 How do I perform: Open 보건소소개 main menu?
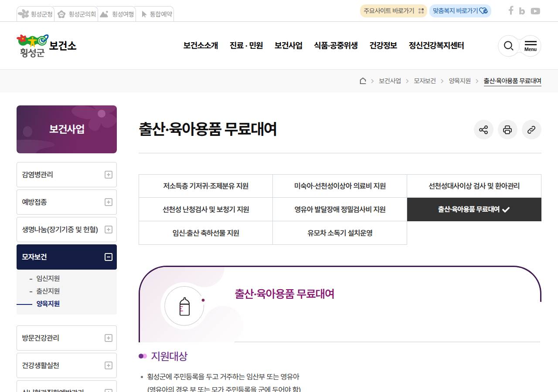tap(201, 45)
